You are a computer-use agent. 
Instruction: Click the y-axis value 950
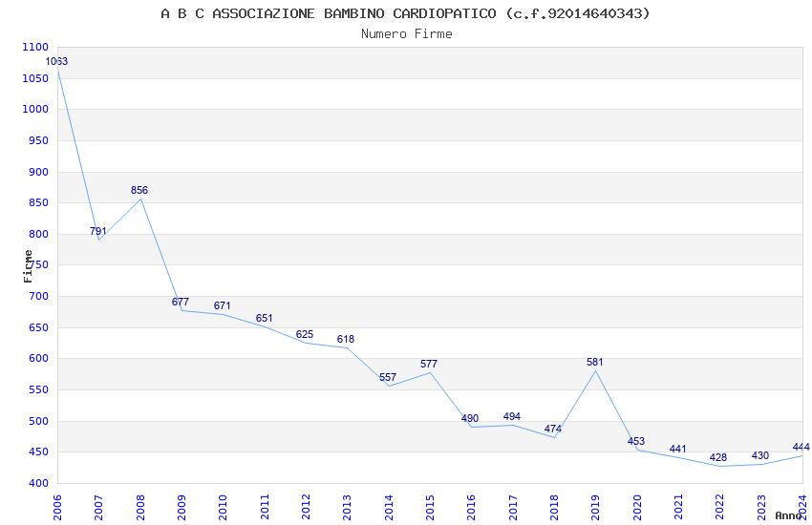(38, 140)
